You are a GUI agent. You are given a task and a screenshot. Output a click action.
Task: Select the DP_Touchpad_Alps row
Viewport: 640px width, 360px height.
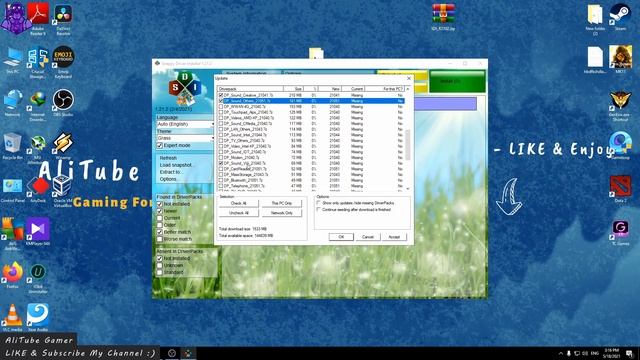coord(311,112)
